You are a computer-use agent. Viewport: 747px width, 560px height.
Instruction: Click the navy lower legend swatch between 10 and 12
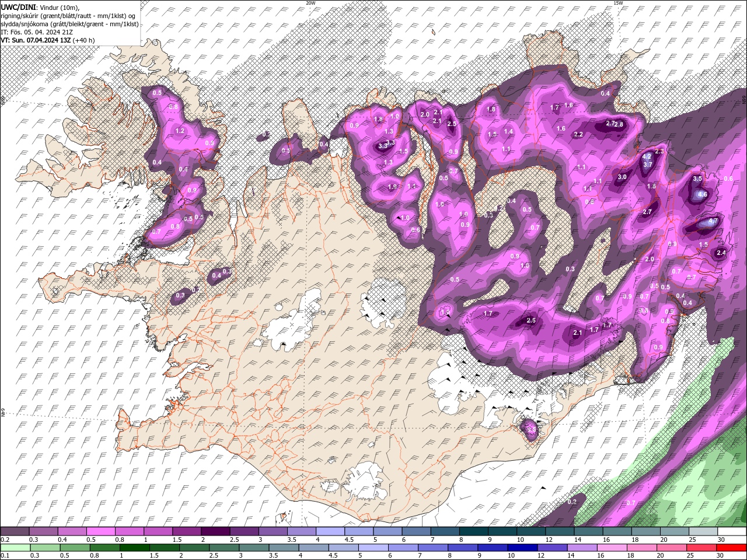coord(522,548)
